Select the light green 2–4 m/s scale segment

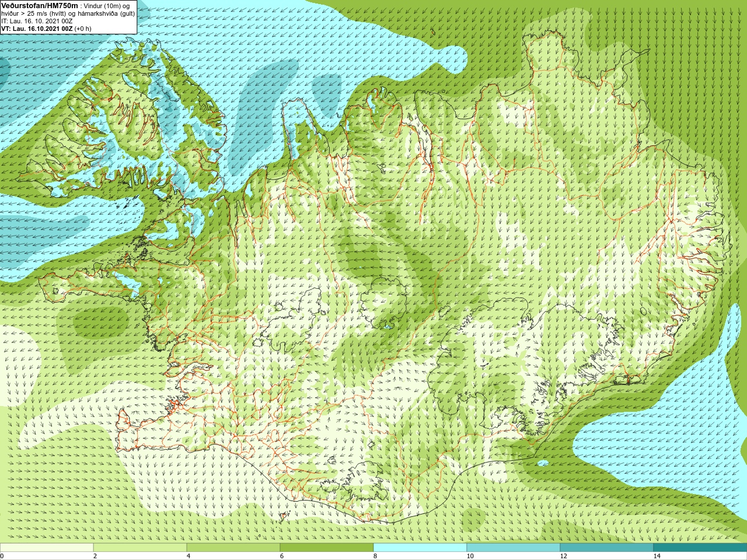[140, 548]
